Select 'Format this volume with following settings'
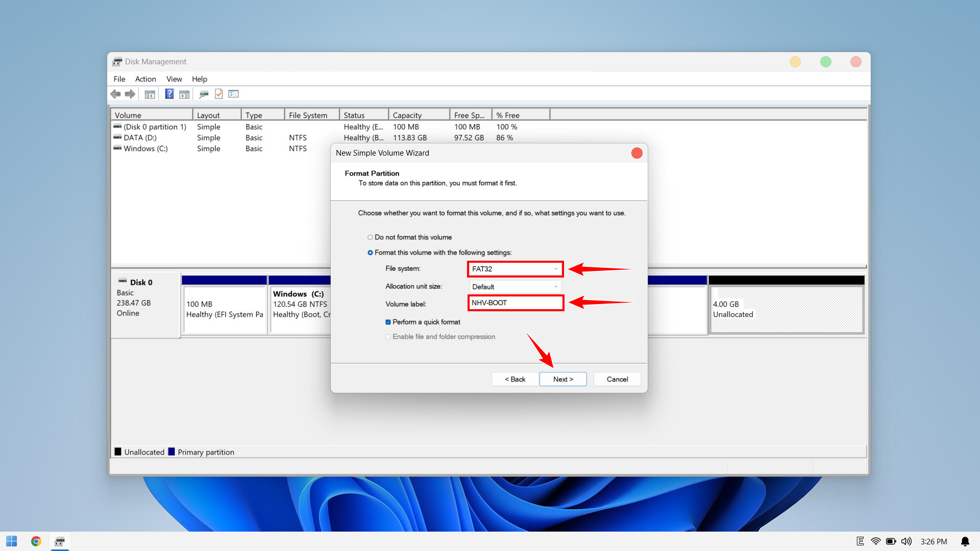Viewport: 980px width, 551px height. 370,253
